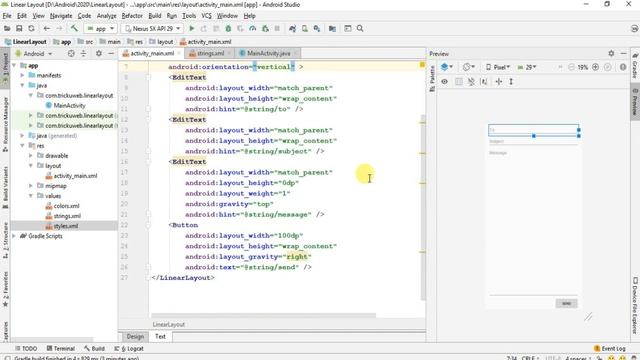Run the app with the green play icon
The width and height of the screenshot is (640, 360).
pos(191,29)
